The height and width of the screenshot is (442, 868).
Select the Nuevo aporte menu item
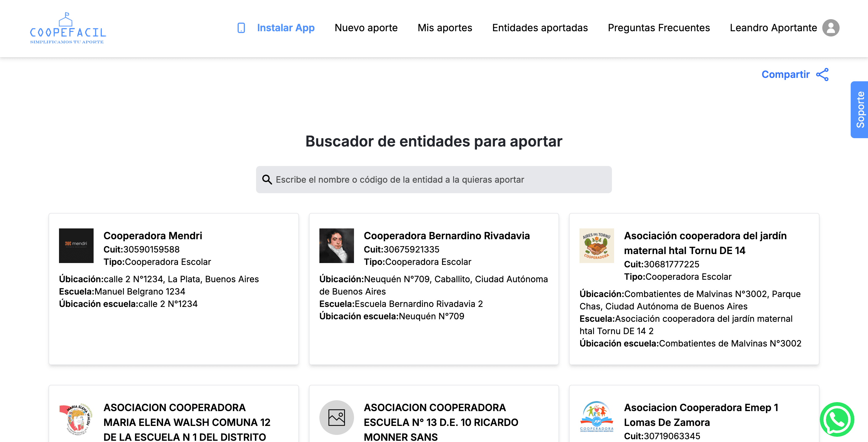point(366,28)
